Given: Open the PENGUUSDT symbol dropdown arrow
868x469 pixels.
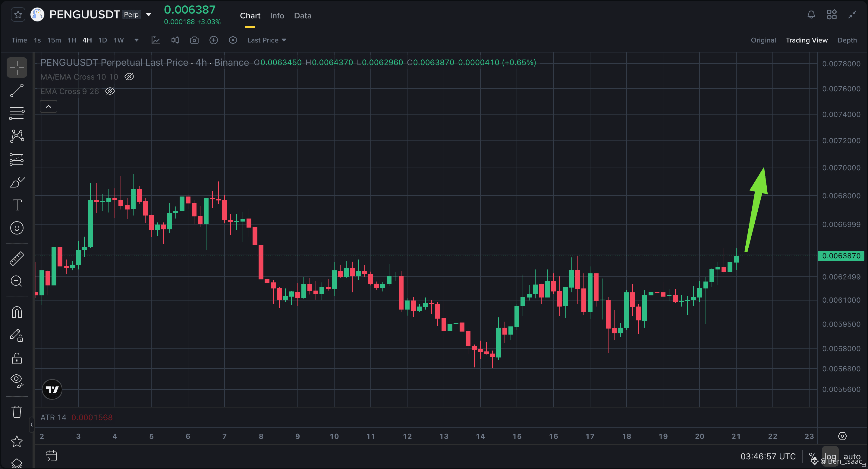Looking at the screenshot, I should coord(148,14).
